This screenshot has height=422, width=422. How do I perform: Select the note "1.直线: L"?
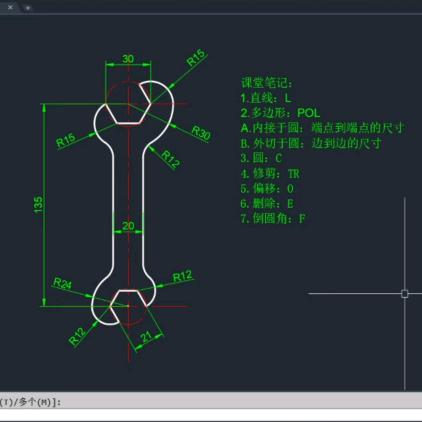pyautogui.click(x=266, y=98)
